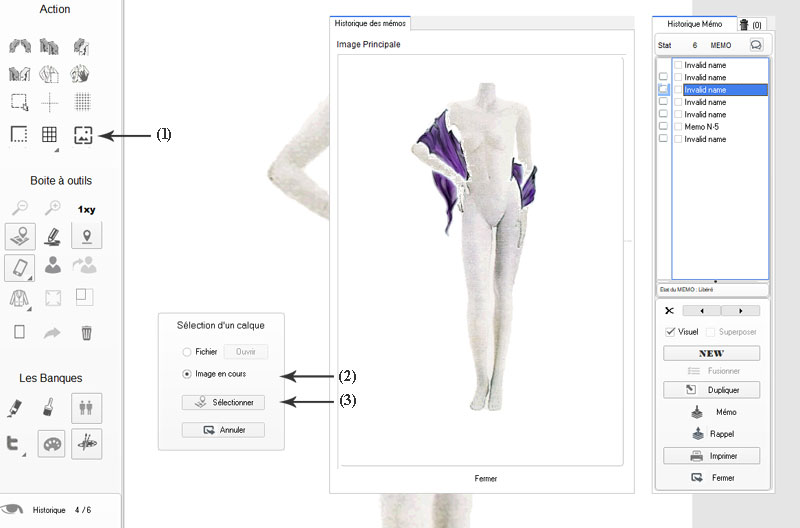800x528 pixels.
Task: Click the two people bank icon
Action: coord(86,407)
